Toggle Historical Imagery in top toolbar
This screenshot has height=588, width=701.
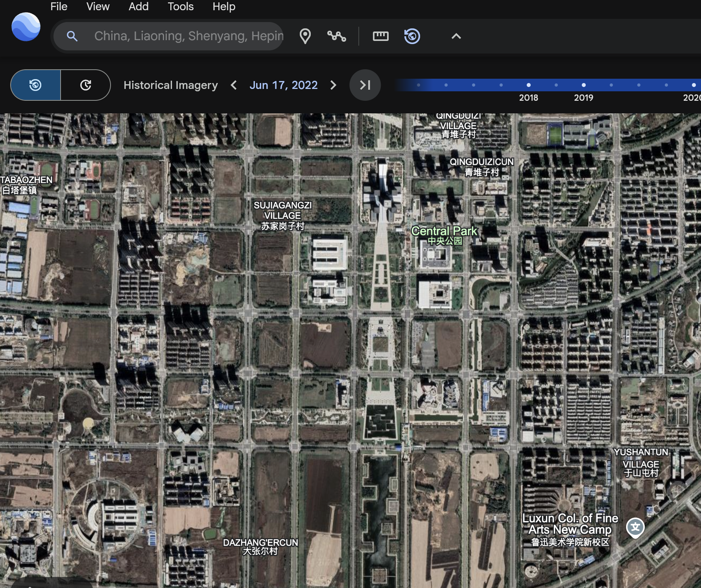click(412, 36)
